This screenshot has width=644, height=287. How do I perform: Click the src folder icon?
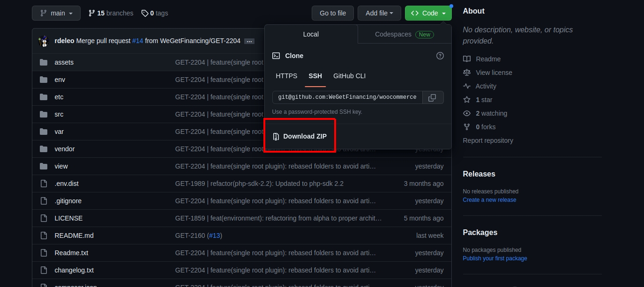(44, 114)
